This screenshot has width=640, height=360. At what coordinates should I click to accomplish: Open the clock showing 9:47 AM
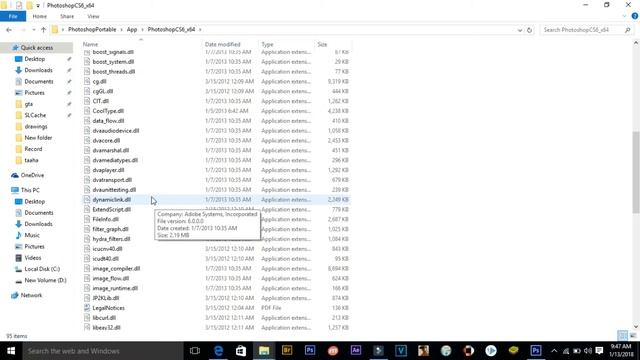(621, 350)
